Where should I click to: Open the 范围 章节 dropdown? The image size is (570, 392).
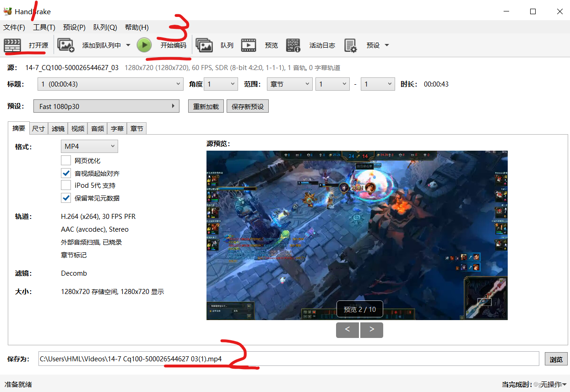[290, 84]
